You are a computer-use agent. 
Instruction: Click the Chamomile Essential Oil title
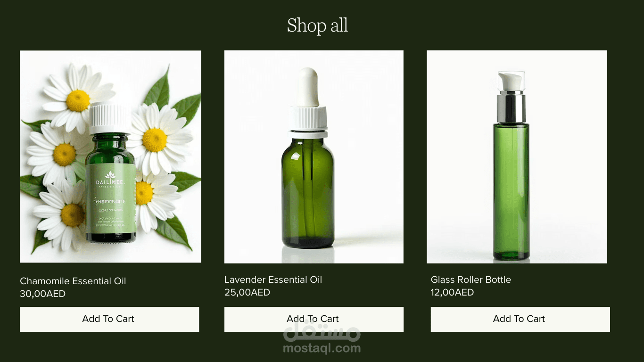[x=73, y=281]
